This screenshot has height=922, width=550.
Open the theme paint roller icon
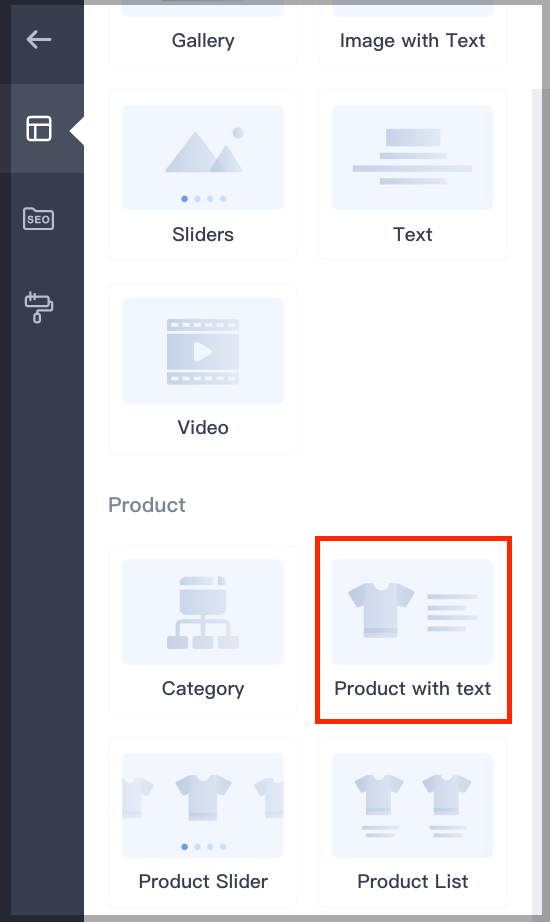39,307
